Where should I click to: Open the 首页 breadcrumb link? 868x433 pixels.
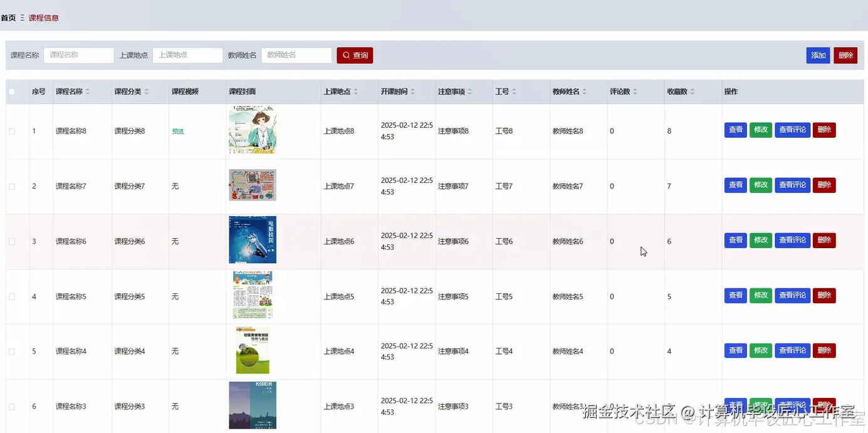[x=8, y=18]
